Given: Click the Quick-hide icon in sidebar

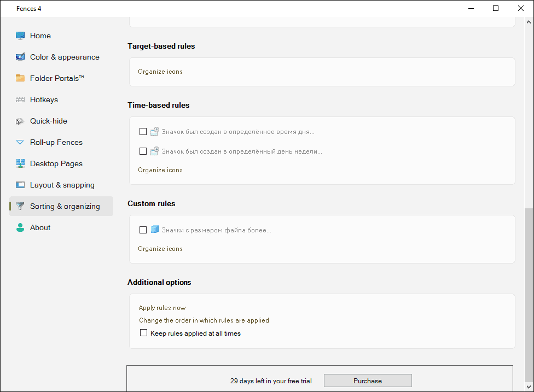Looking at the screenshot, I should coord(20,121).
